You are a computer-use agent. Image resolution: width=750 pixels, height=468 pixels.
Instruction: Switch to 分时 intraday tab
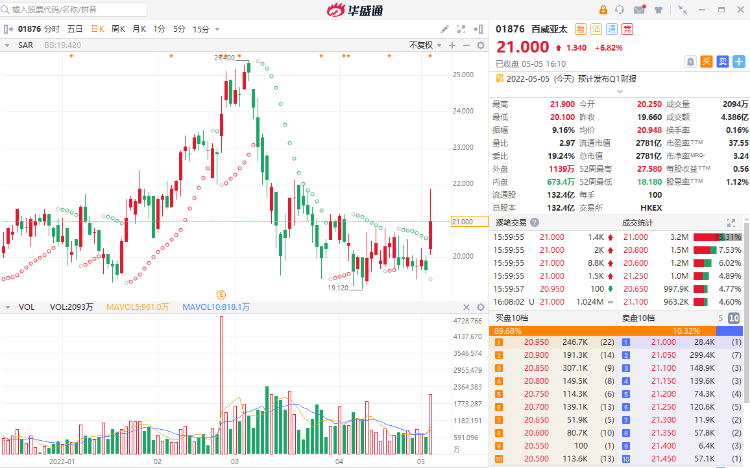coord(52,29)
